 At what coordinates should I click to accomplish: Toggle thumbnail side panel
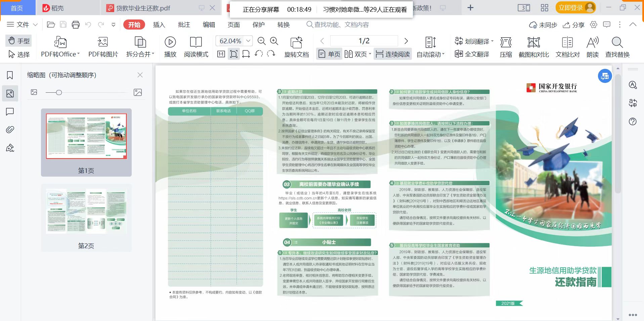[10, 93]
